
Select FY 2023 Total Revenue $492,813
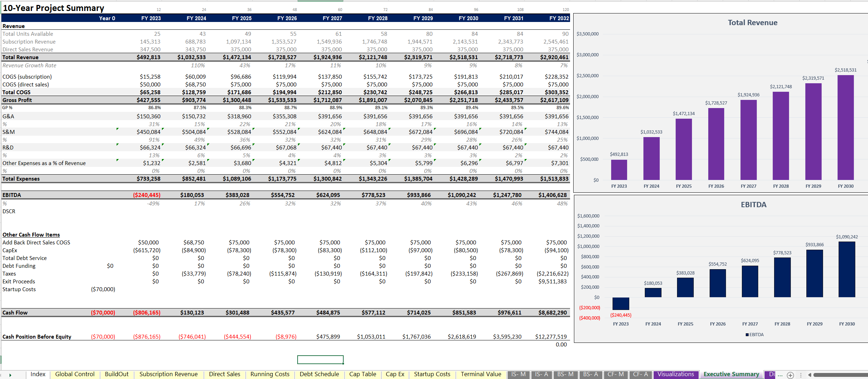[148, 57]
